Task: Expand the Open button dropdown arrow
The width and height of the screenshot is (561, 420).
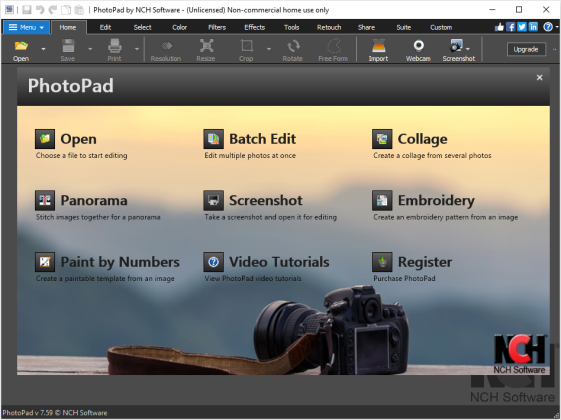Action: click(43, 49)
